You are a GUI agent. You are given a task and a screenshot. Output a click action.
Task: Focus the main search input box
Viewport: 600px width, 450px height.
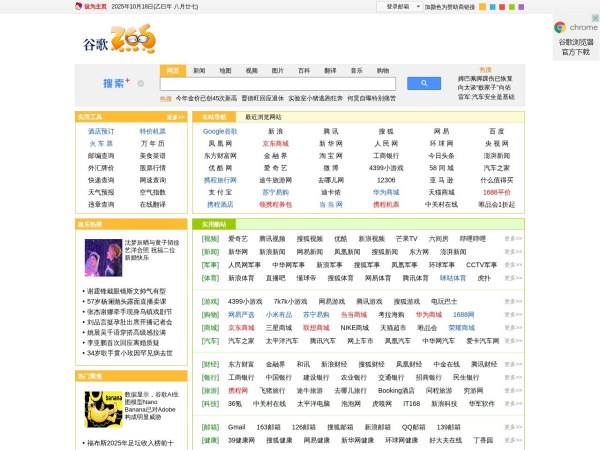click(278, 83)
